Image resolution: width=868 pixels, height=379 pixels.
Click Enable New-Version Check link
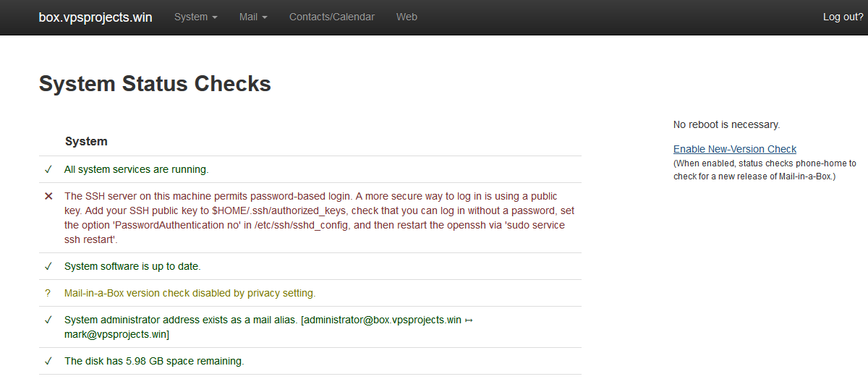(x=735, y=149)
